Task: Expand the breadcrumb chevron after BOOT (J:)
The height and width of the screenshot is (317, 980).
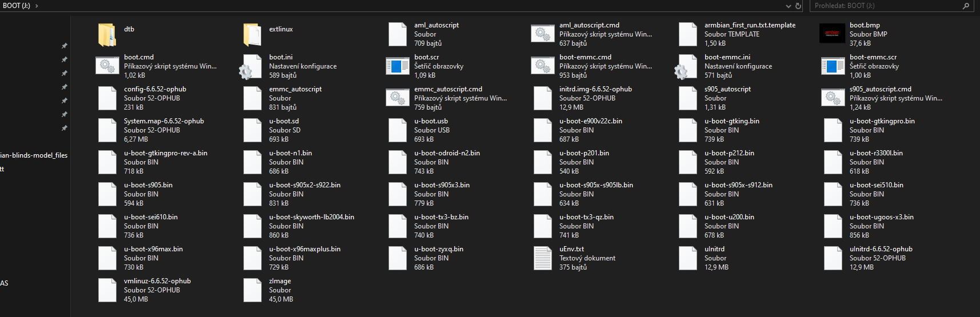Action: pyautogui.click(x=37, y=6)
